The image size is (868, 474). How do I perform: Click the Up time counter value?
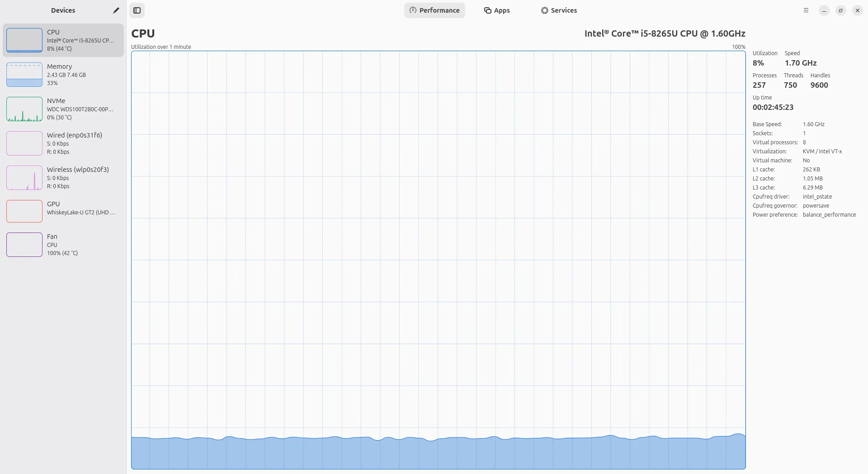click(773, 107)
